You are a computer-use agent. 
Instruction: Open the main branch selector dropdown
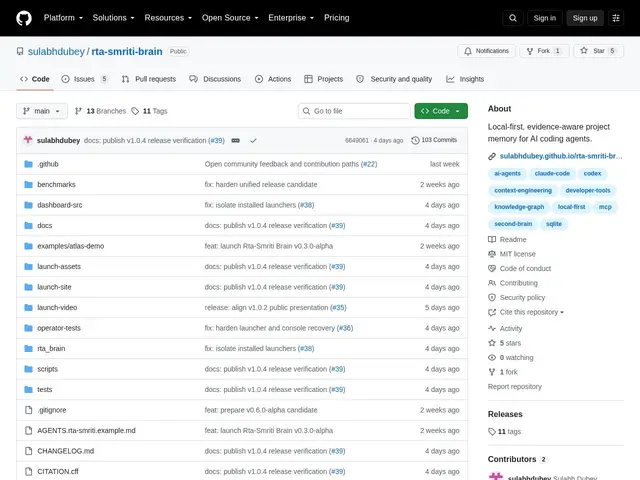click(x=42, y=111)
